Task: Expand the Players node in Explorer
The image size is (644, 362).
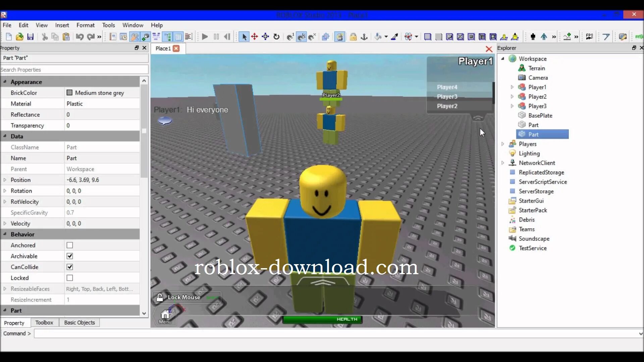Action: point(503,144)
